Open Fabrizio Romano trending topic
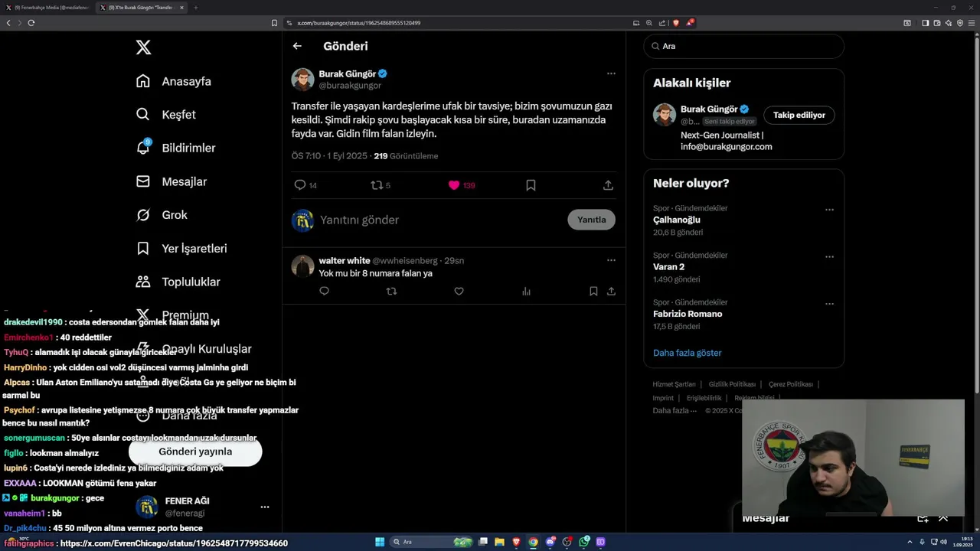The image size is (980, 551). coord(688,314)
